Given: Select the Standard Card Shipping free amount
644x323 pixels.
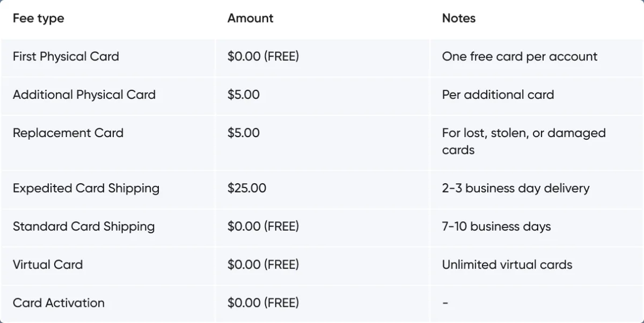Looking at the screenshot, I should 263,226.
